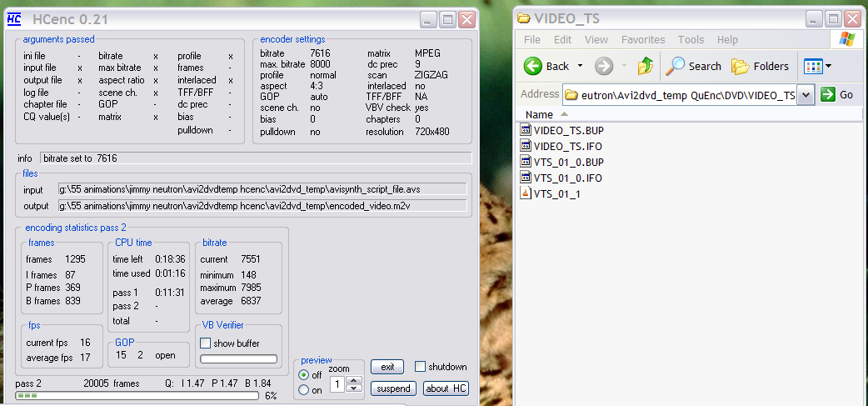This screenshot has width=868, height=406.
Task: Click the output file path field
Action: 262,206
